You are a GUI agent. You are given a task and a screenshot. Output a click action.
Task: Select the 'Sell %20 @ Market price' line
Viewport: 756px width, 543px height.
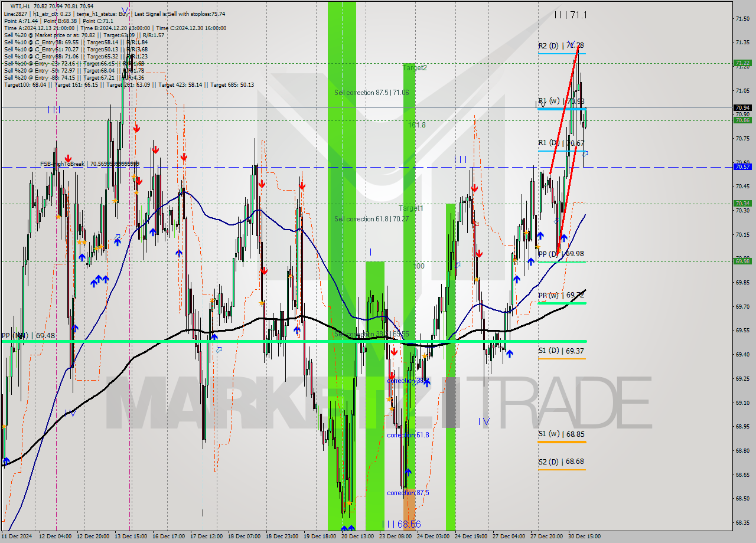84,35
